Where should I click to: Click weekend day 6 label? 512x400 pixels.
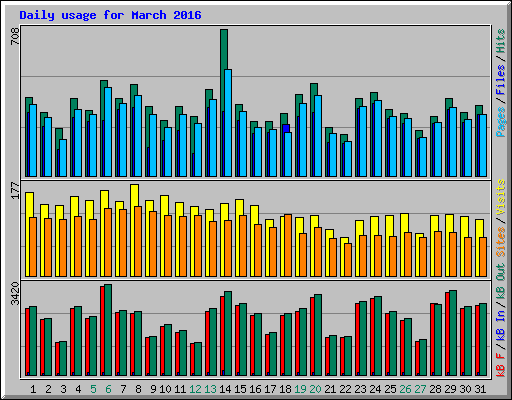pyautogui.click(x=108, y=389)
